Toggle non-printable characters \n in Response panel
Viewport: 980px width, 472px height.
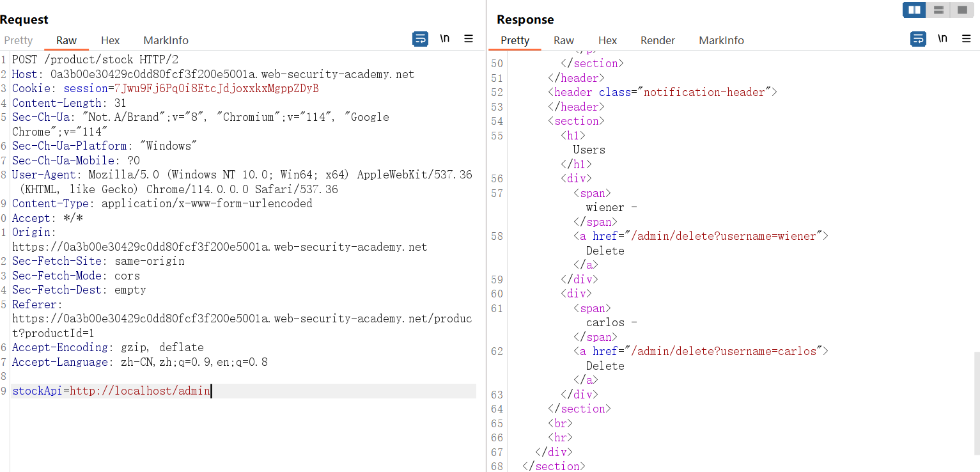click(x=942, y=39)
